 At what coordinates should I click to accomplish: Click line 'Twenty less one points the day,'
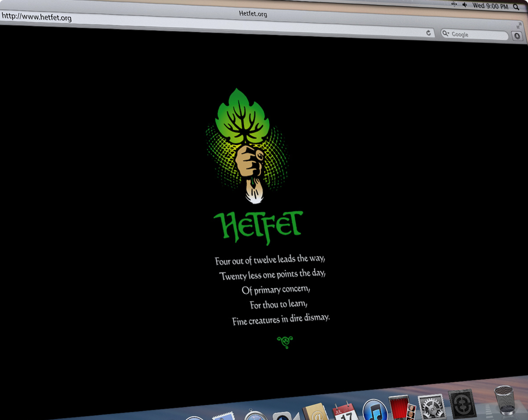[272, 275]
